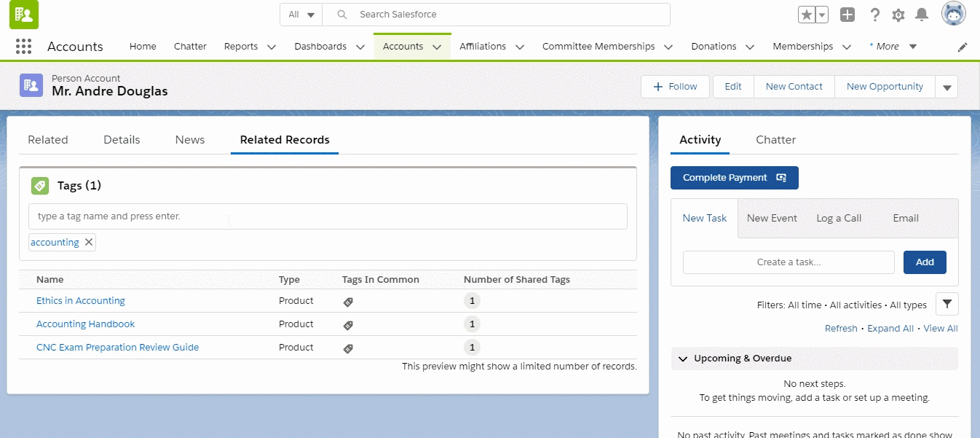Switch to the Details tab
The image size is (980, 438).
tap(122, 140)
